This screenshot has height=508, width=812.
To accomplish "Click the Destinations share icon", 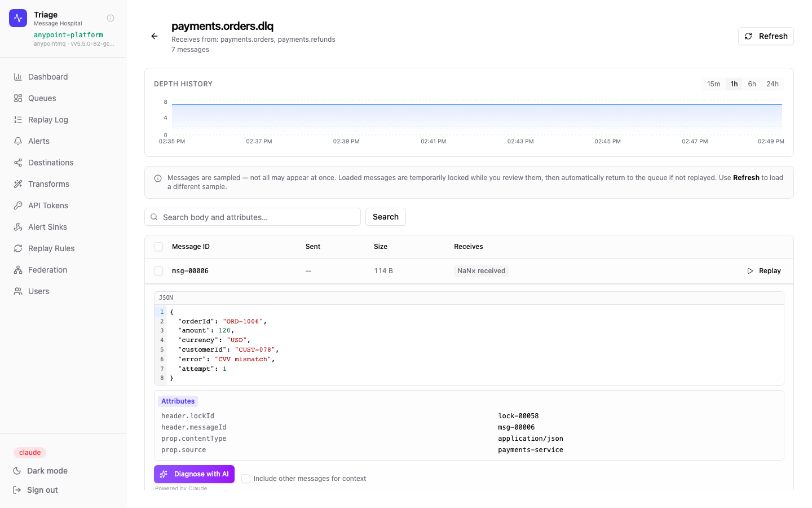I will tap(18, 163).
